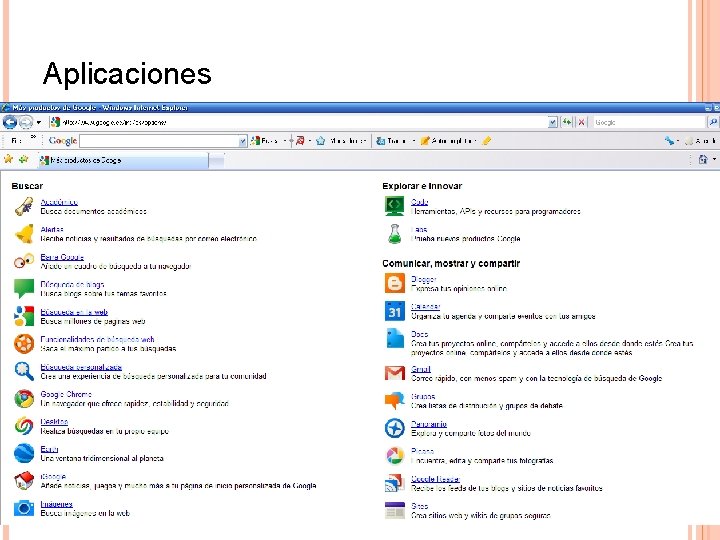This screenshot has height=540, width=720.
Task: Open the Académico link
Action: point(59,202)
